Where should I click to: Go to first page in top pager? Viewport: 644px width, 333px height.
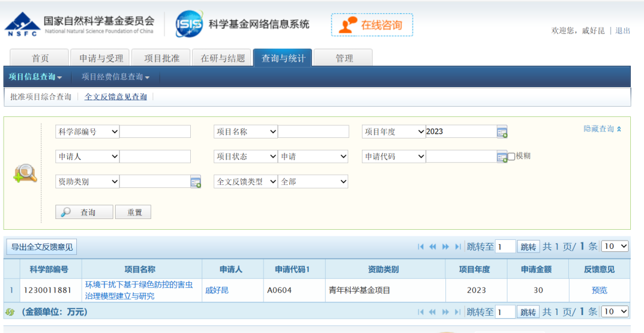coord(421,246)
